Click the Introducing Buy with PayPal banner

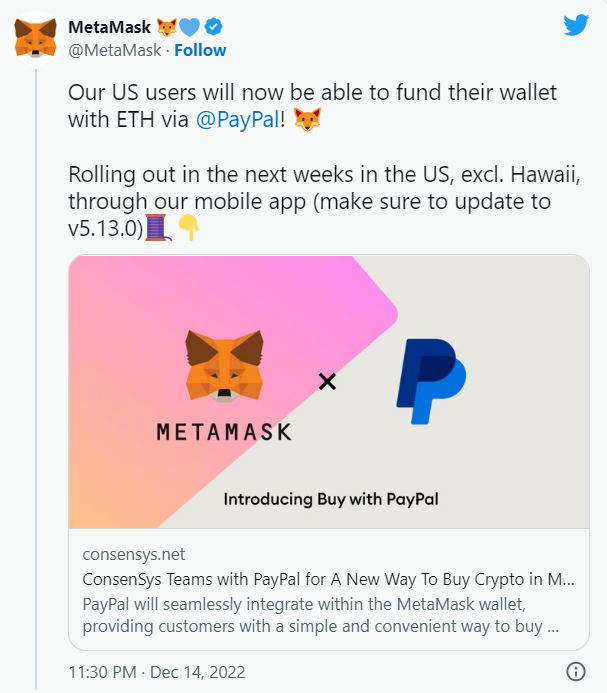(x=330, y=498)
